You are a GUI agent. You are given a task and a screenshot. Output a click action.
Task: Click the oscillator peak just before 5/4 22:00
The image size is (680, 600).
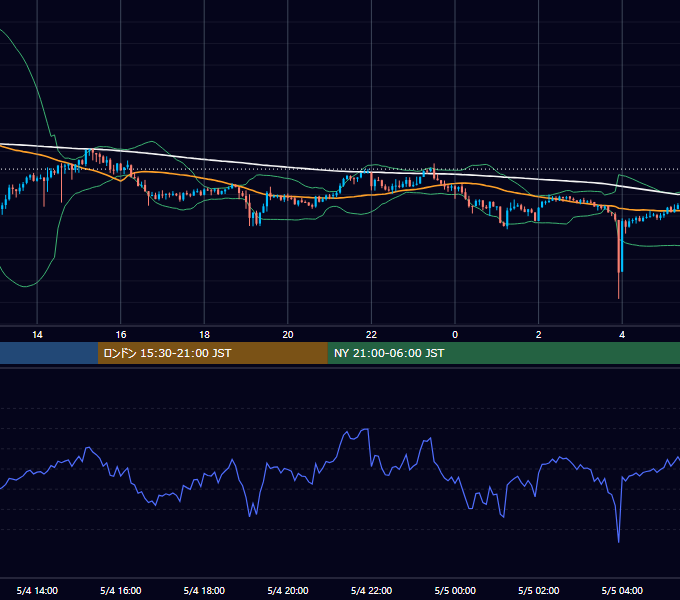pos(366,429)
